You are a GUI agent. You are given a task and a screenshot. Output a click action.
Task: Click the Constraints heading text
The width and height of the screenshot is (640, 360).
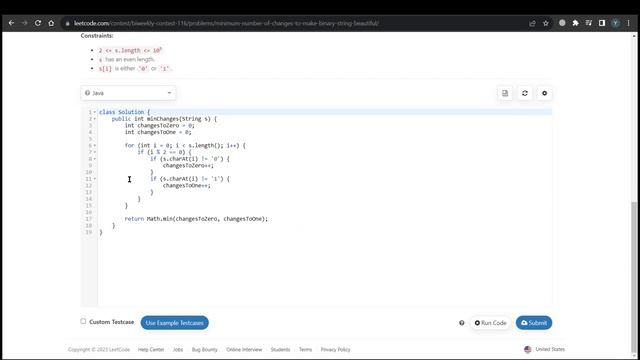97,36
